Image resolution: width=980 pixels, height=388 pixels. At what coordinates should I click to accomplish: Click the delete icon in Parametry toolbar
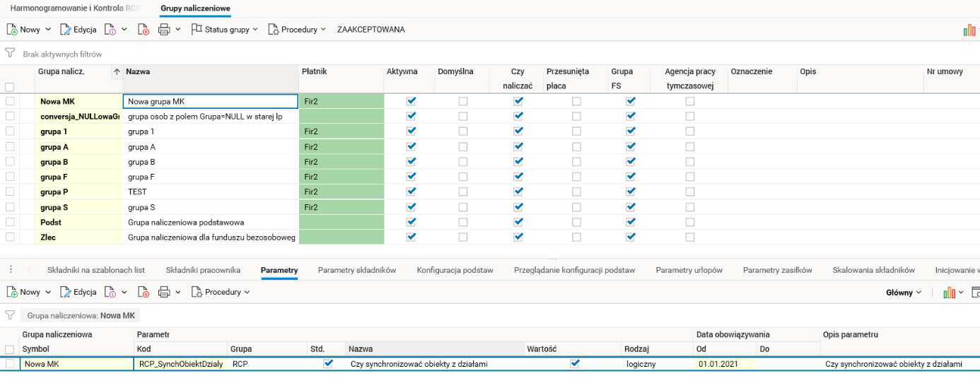coord(144,292)
